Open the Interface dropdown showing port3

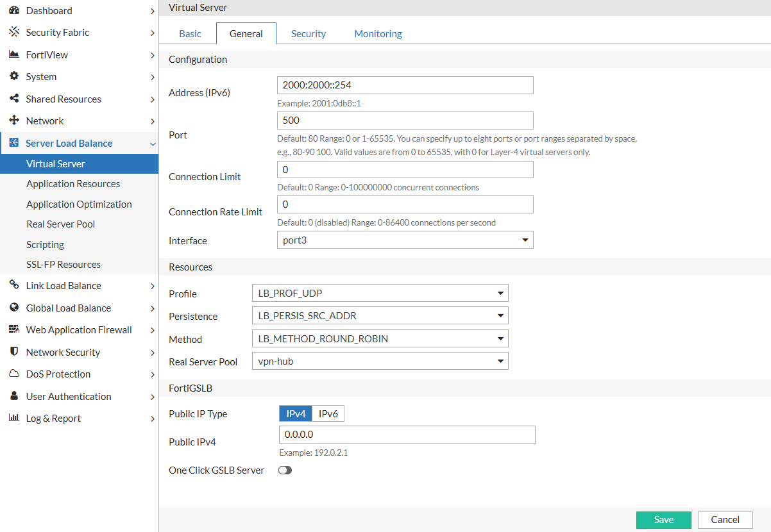pos(405,240)
